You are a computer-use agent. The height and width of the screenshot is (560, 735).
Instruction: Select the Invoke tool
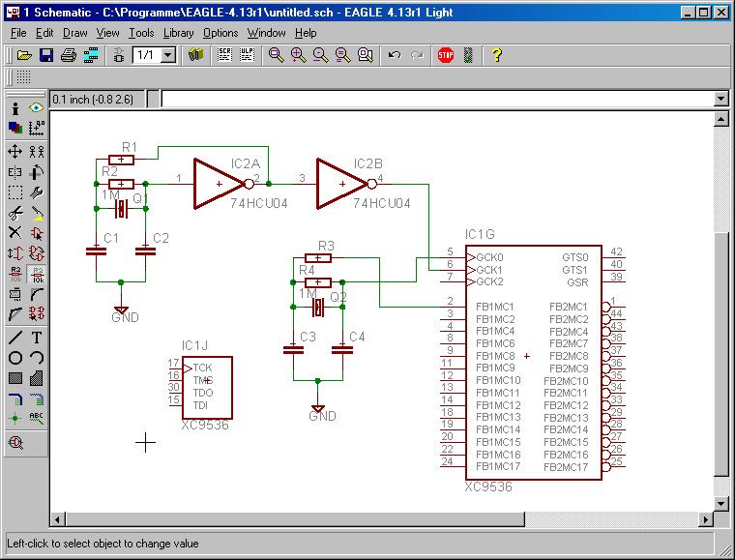pyautogui.click(x=36, y=314)
